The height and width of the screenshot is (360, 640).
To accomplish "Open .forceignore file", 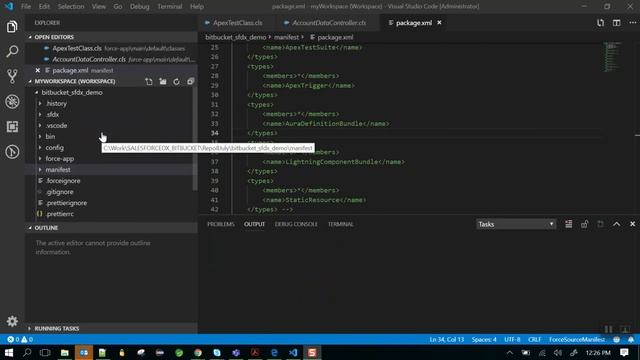I will 63,181.
